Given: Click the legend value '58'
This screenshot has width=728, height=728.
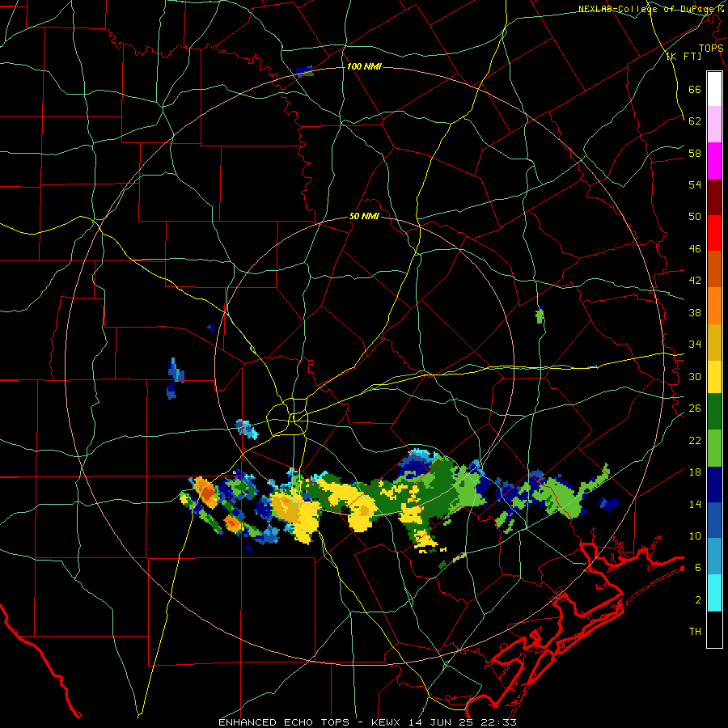Looking at the screenshot, I should pyautogui.click(x=695, y=153).
